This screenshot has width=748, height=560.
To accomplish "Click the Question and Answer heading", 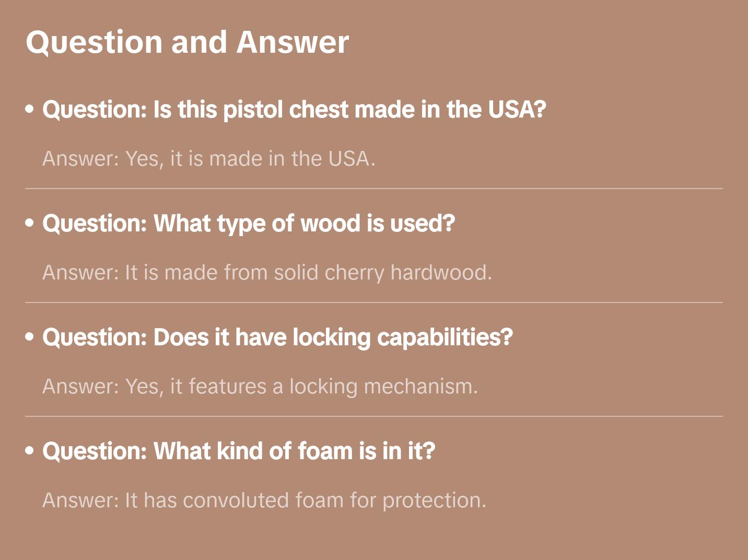I will 187,42.
